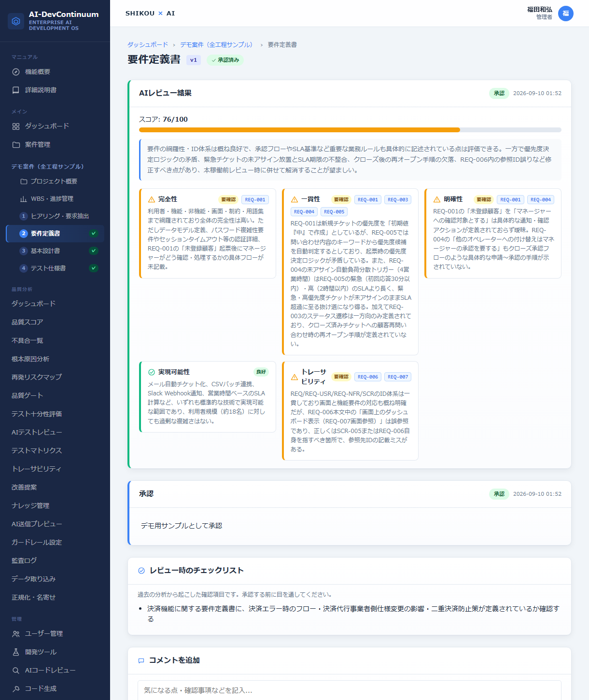Open テスト十分性評価 menu item

coord(37,414)
